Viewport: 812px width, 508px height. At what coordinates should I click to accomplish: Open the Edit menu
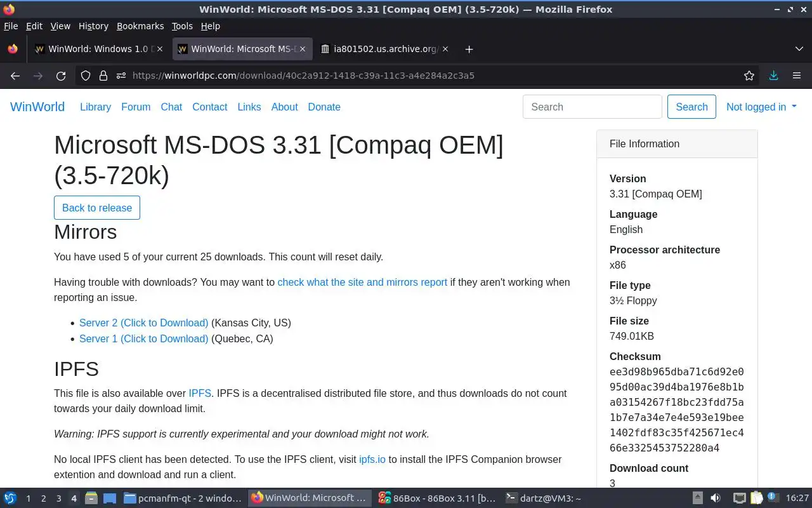tap(34, 26)
